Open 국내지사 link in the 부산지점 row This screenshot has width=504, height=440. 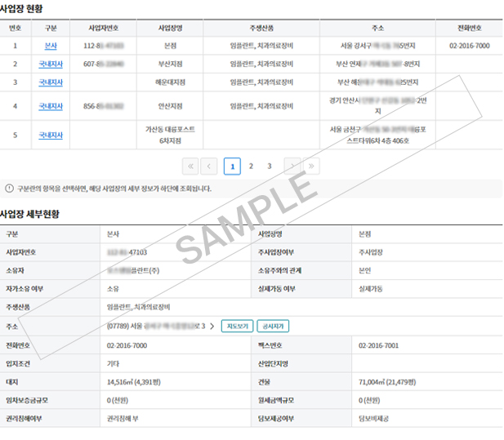tap(51, 63)
